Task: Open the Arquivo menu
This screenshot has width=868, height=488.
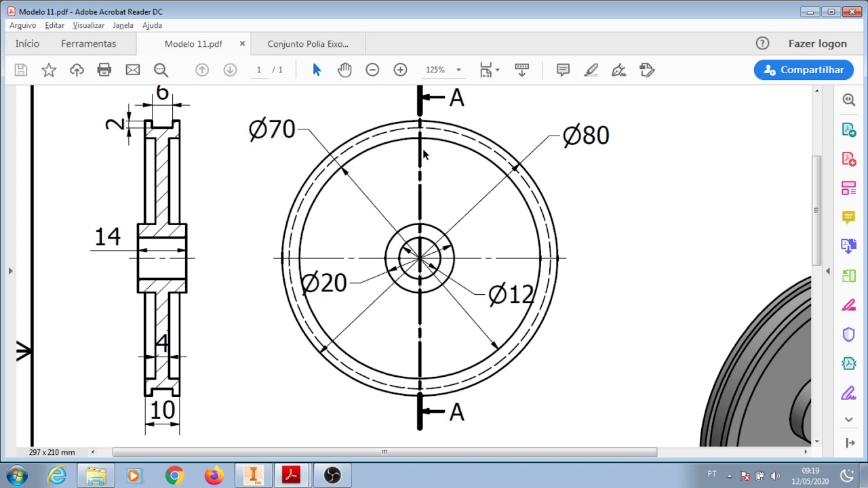Action: [x=23, y=25]
